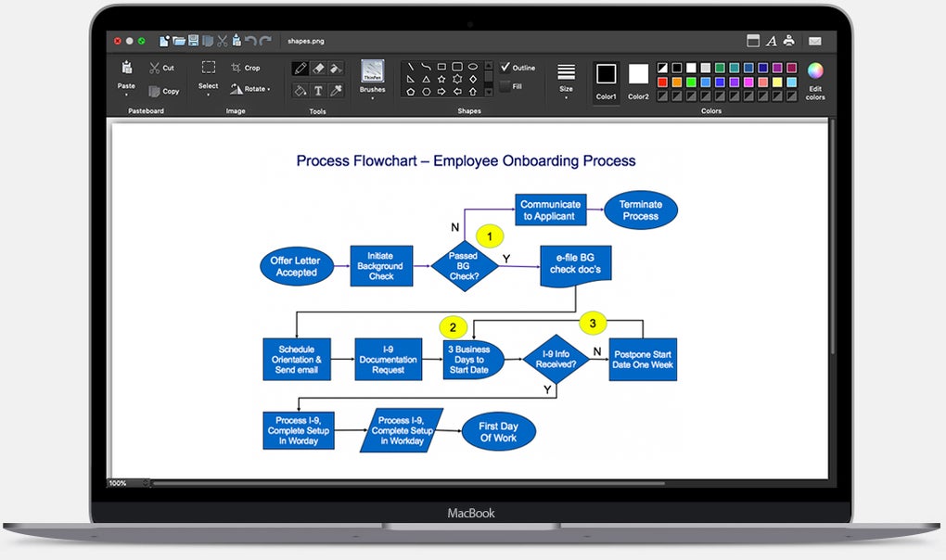Pick the red color swatch
Screen dimensions: 946x560
(662, 83)
